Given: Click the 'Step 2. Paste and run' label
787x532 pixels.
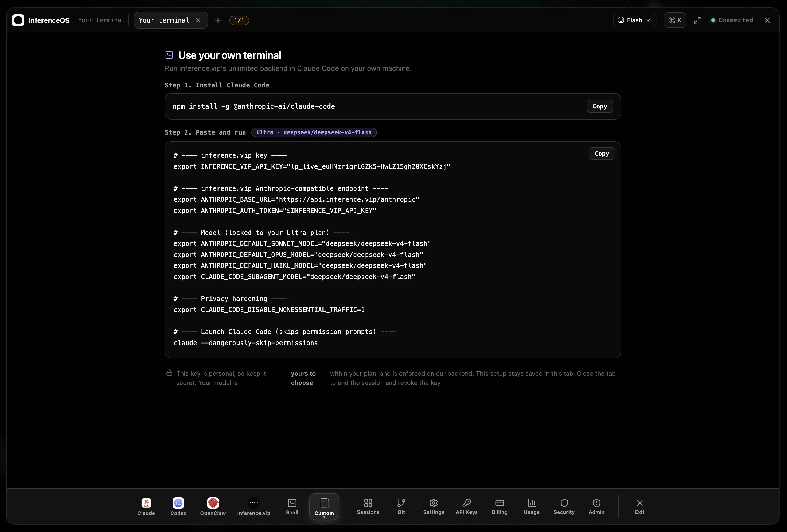Looking at the screenshot, I should pyautogui.click(x=205, y=132).
